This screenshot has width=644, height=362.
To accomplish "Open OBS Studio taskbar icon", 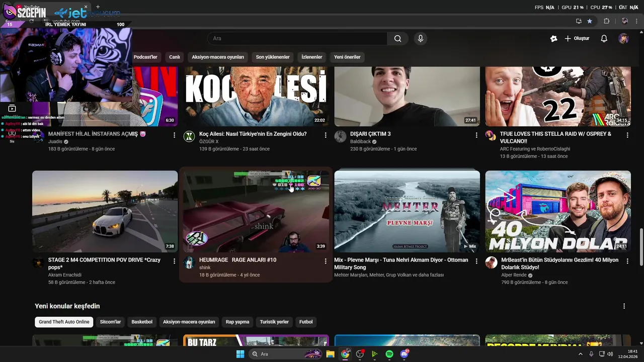I will [360, 354].
